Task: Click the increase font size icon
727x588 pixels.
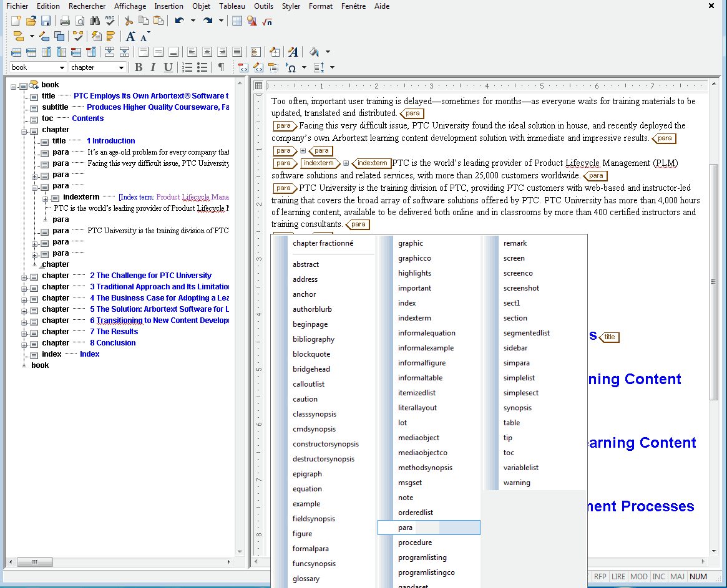Action: (x=131, y=37)
